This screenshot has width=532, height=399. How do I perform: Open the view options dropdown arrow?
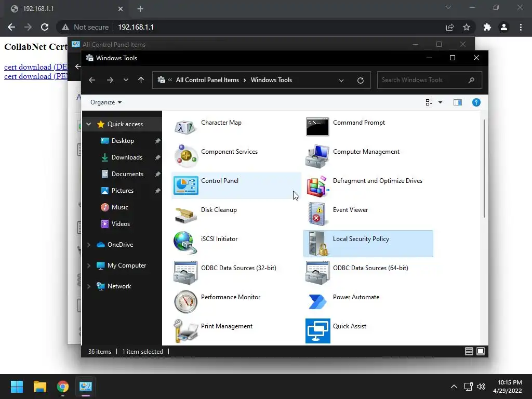[440, 102]
